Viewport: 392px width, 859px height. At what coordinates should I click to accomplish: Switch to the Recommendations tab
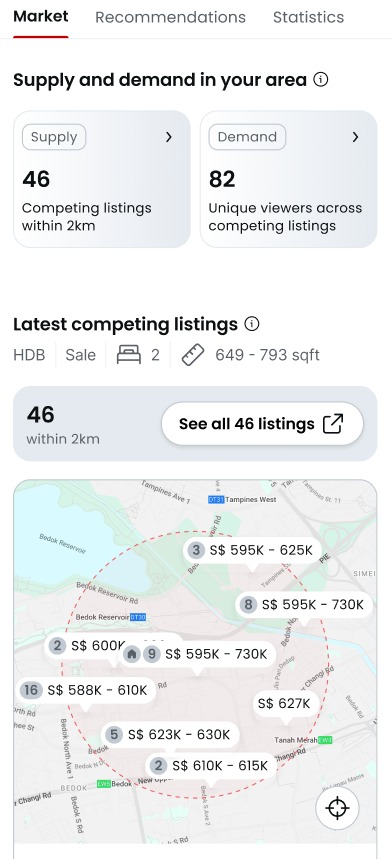pos(170,17)
